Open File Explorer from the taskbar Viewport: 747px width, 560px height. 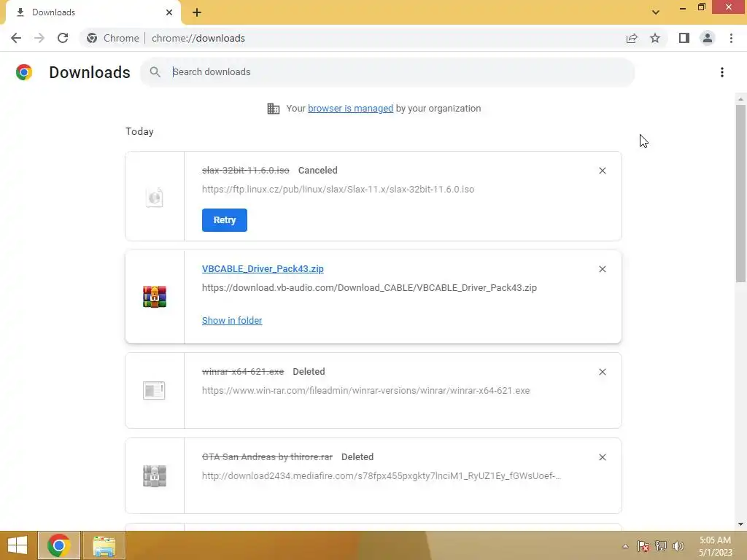coord(104,545)
